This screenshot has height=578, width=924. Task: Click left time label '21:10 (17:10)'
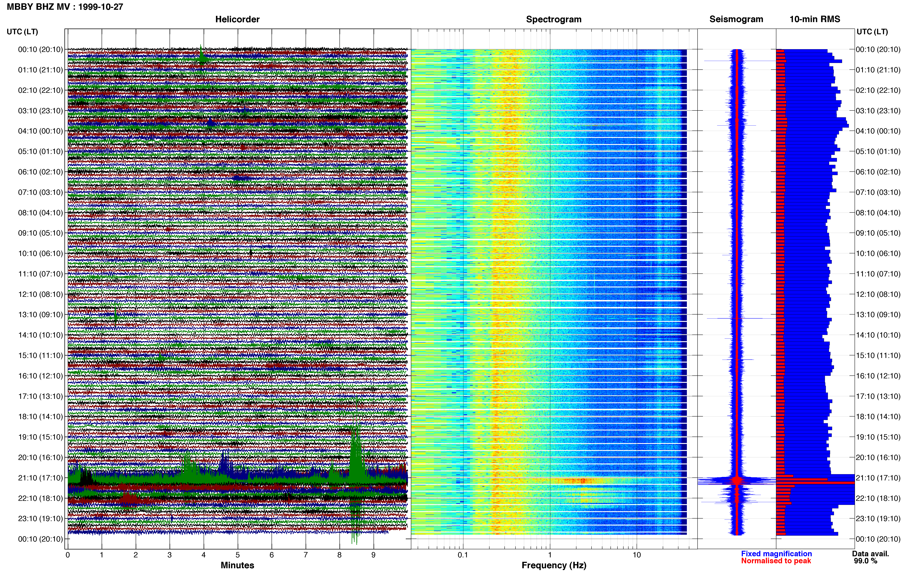coord(41,477)
